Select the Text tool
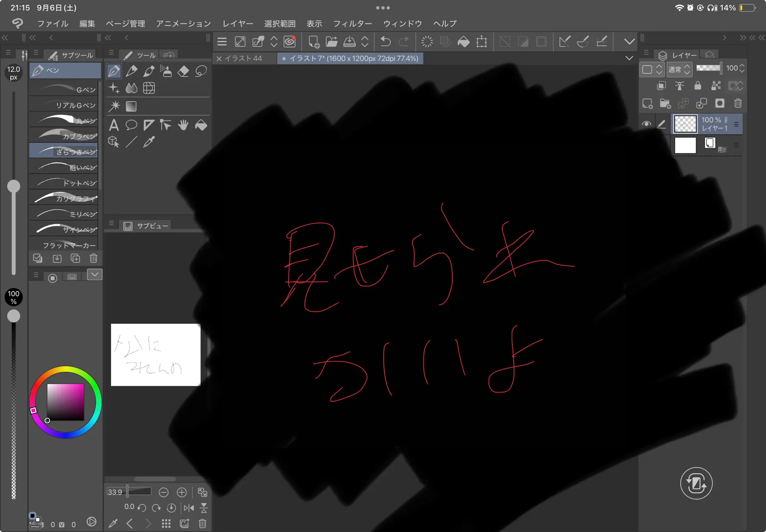This screenshot has height=532, width=766. [x=114, y=125]
